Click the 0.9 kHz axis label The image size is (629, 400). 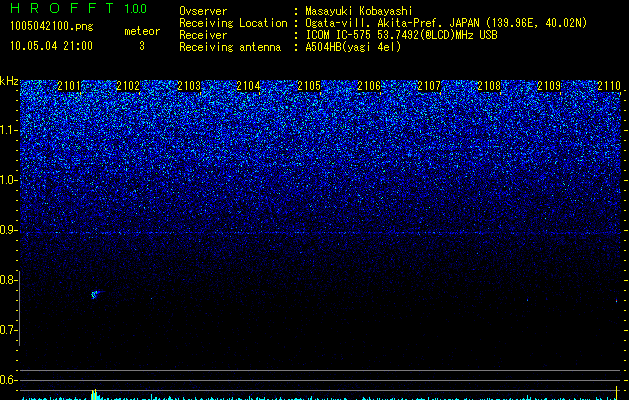pos(8,230)
